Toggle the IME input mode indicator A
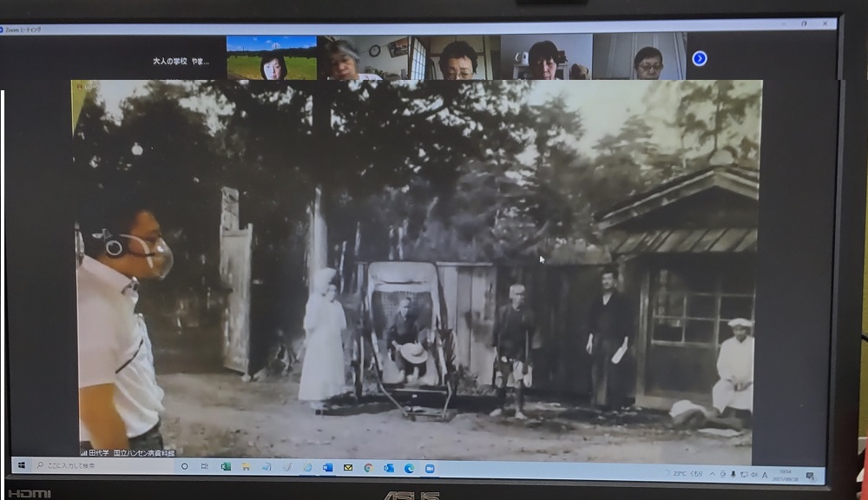Image resolution: width=868 pixels, height=500 pixels. pyautogui.click(x=765, y=475)
